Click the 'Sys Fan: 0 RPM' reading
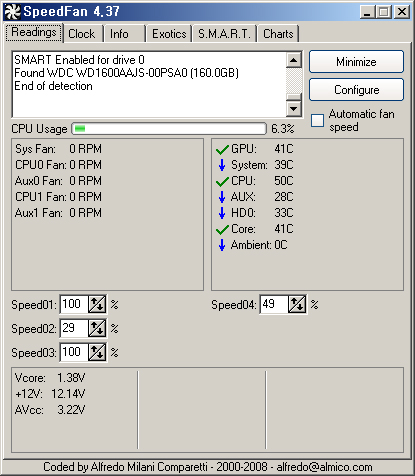This screenshot has width=415, height=476. (x=58, y=149)
